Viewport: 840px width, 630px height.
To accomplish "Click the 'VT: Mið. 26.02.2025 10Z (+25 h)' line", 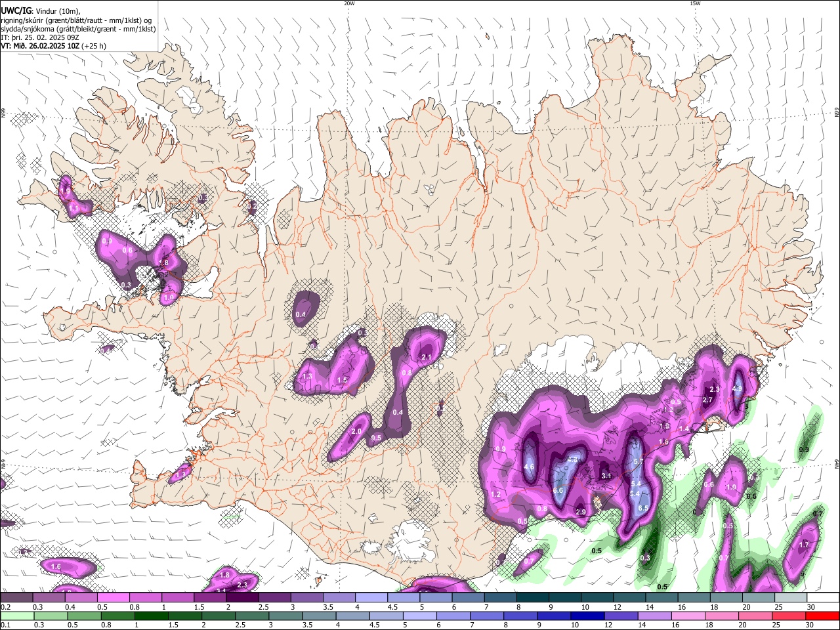I will click(53, 46).
